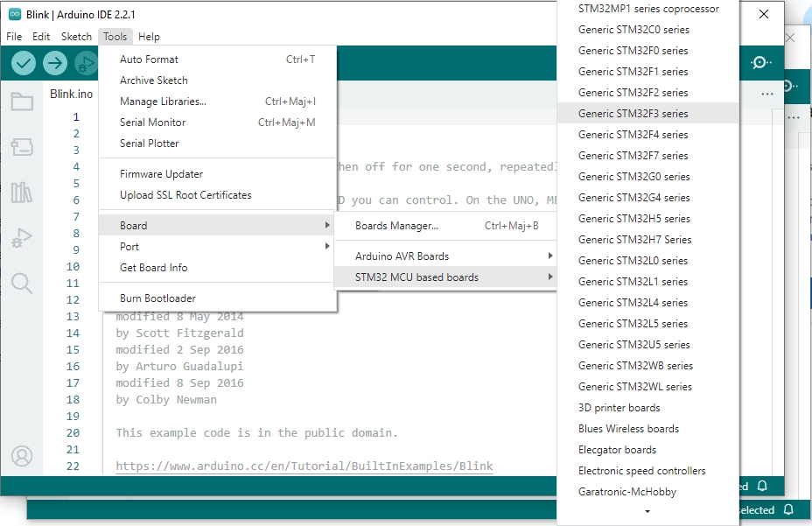812x526 pixels.
Task: Open the Debug panel in sidebar
Action: [x=22, y=238]
